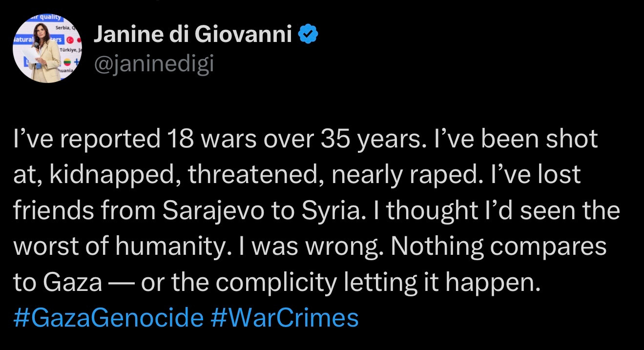Open the @janinedigi handle

coord(153,63)
